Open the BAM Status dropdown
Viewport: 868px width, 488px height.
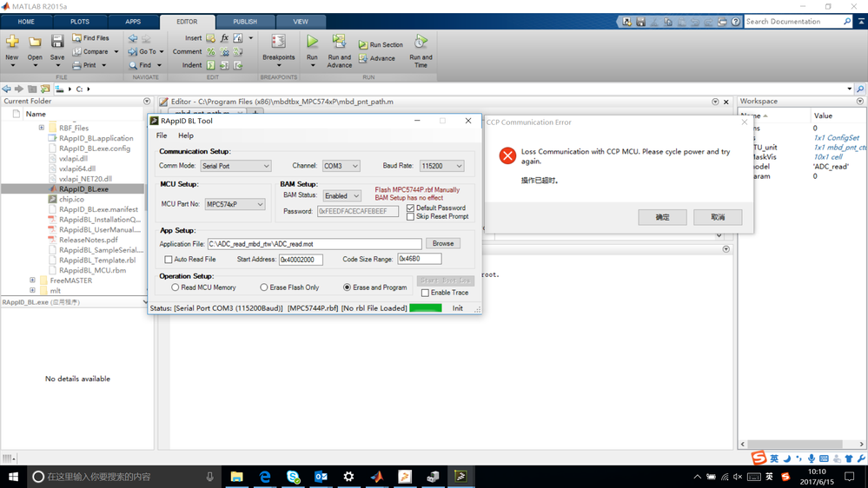coord(342,196)
